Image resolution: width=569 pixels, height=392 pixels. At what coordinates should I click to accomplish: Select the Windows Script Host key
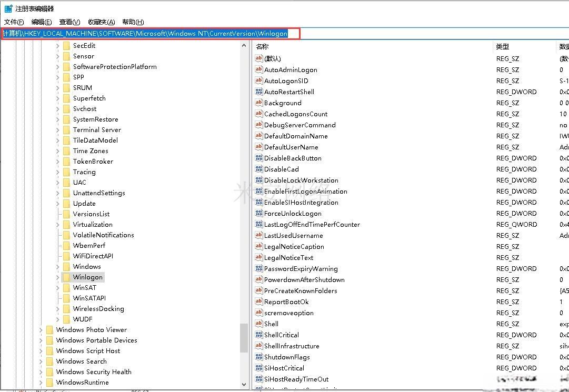88,350
